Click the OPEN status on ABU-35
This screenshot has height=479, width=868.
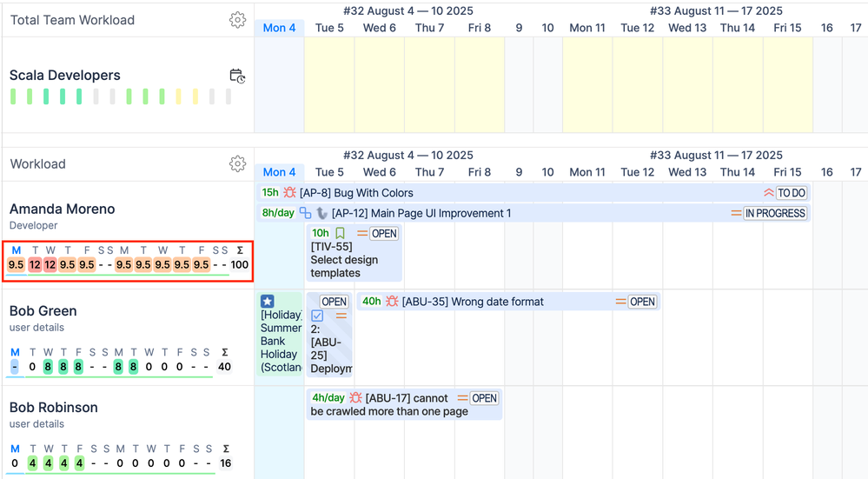(x=642, y=302)
